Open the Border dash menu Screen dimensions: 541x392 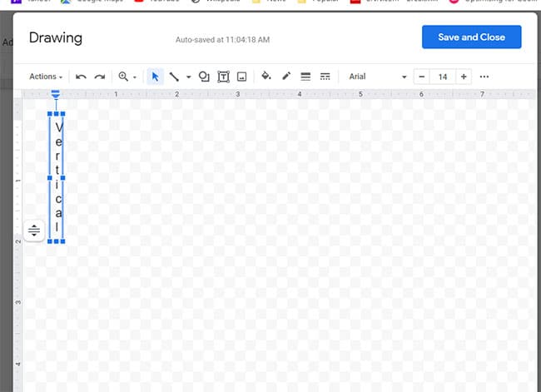click(325, 77)
